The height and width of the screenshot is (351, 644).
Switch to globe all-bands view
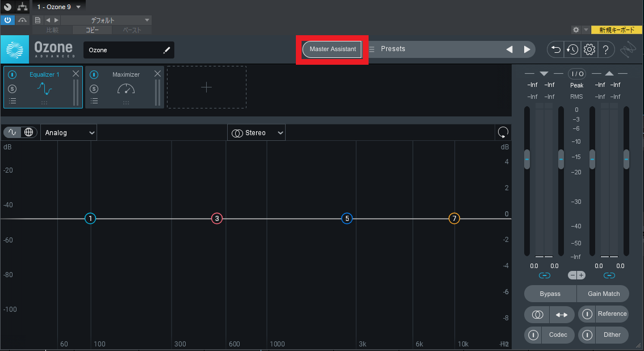click(29, 132)
